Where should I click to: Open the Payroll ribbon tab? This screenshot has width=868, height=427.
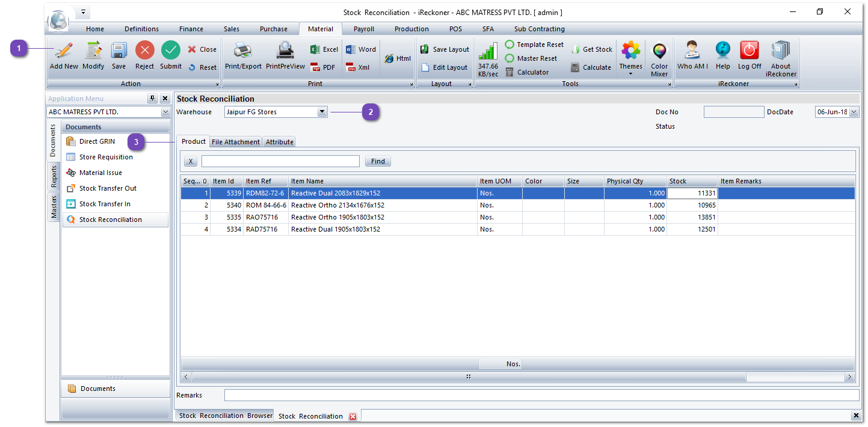coord(363,28)
